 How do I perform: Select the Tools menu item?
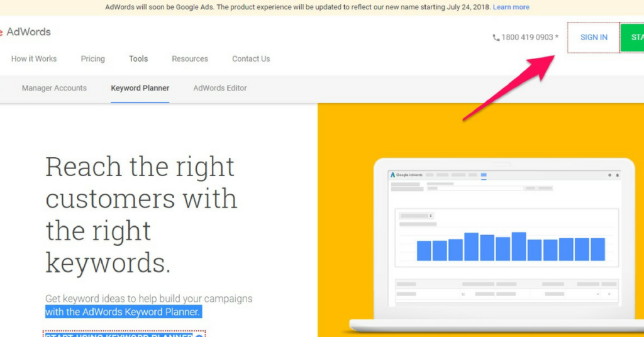(x=138, y=58)
